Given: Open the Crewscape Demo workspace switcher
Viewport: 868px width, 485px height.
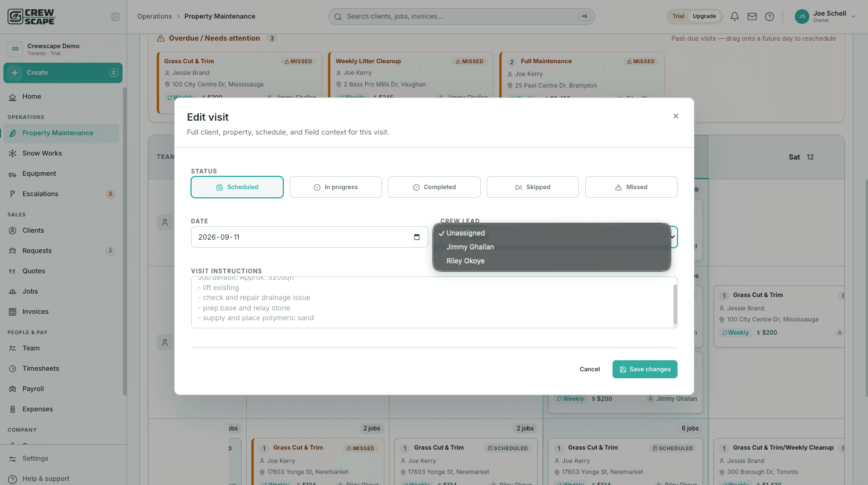Looking at the screenshot, I should coord(63,49).
